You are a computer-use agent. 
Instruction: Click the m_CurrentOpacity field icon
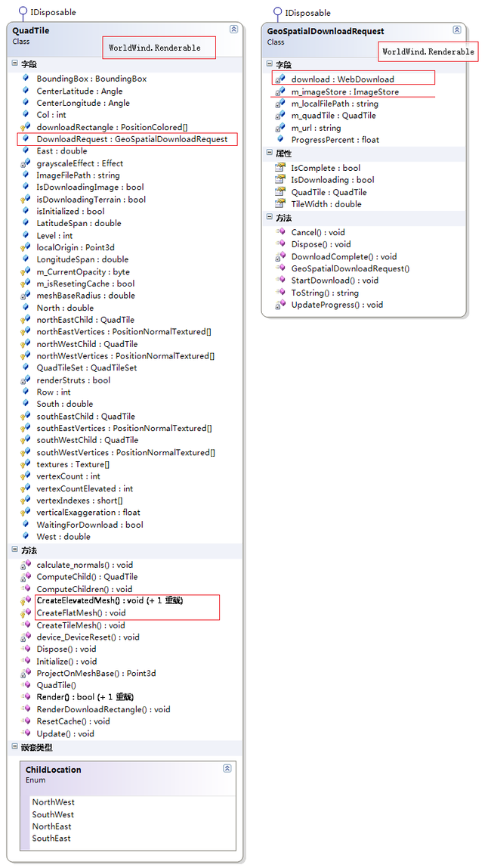(x=26, y=271)
